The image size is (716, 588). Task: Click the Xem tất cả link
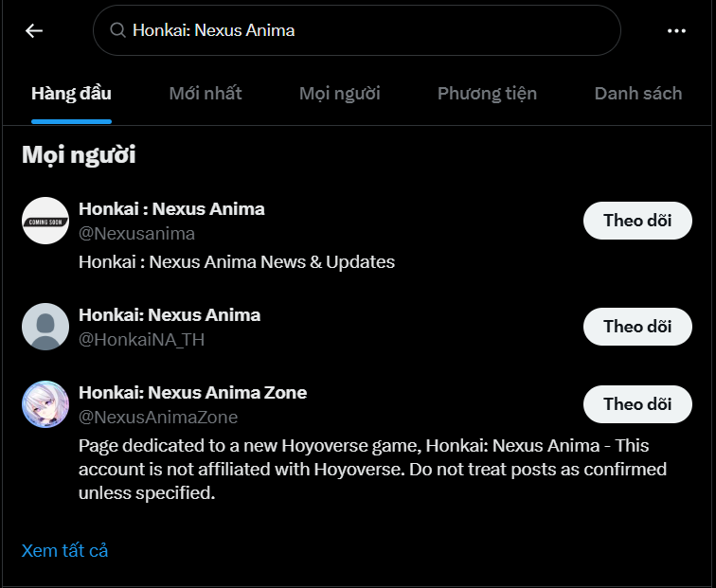[x=65, y=550]
